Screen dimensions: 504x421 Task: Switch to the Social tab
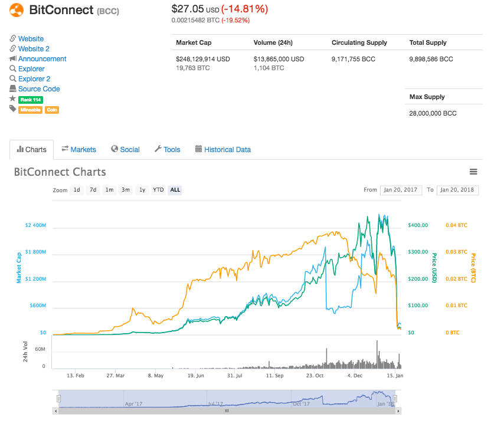click(125, 149)
